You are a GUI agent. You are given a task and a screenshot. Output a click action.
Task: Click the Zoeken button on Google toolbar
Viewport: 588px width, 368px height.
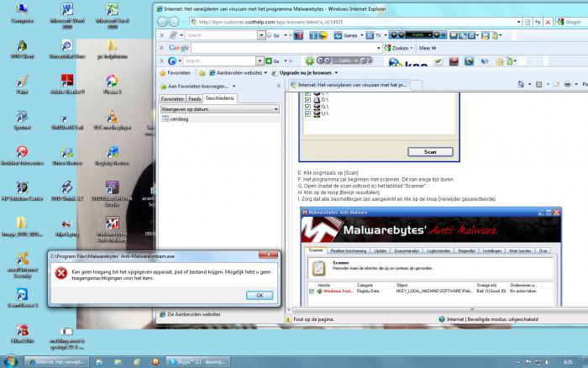coord(396,48)
